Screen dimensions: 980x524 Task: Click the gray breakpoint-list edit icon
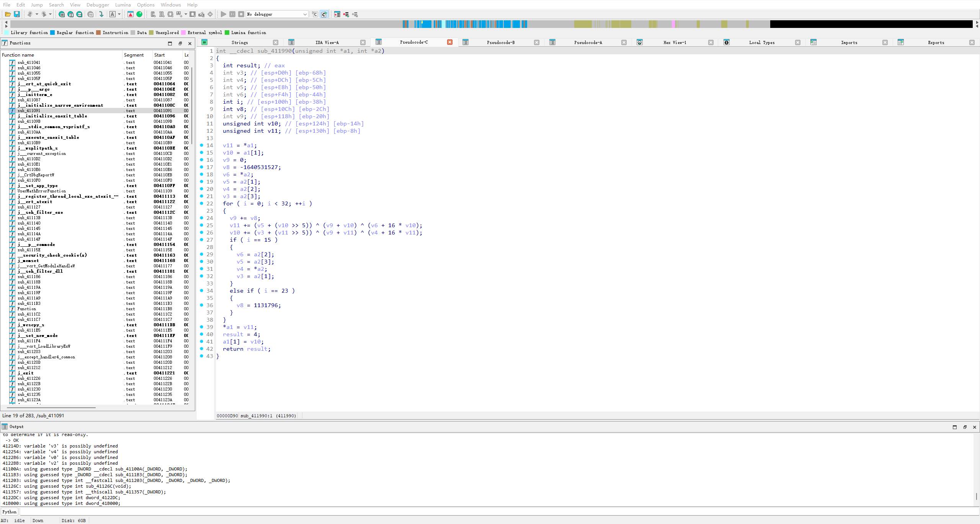click(355, 14)
